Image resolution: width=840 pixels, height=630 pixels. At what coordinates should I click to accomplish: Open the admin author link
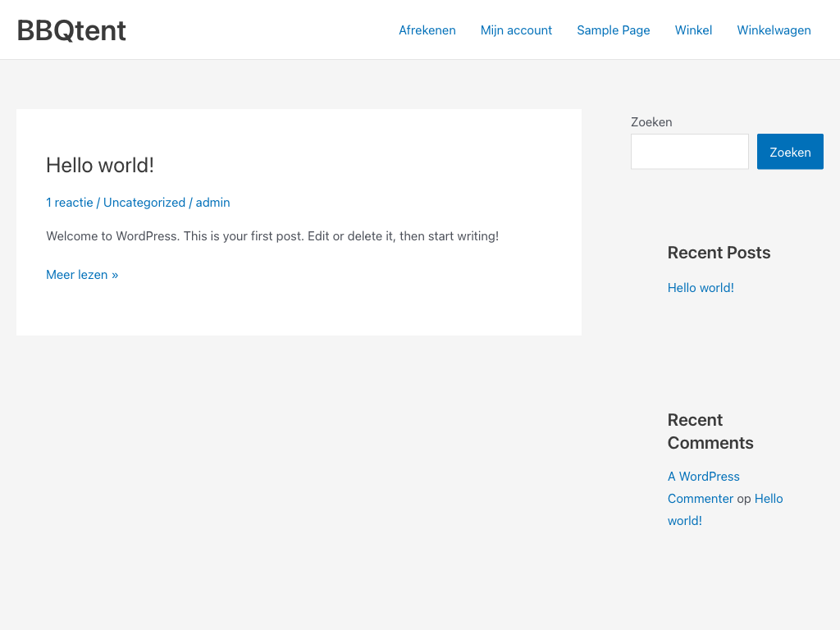point(212,203)
